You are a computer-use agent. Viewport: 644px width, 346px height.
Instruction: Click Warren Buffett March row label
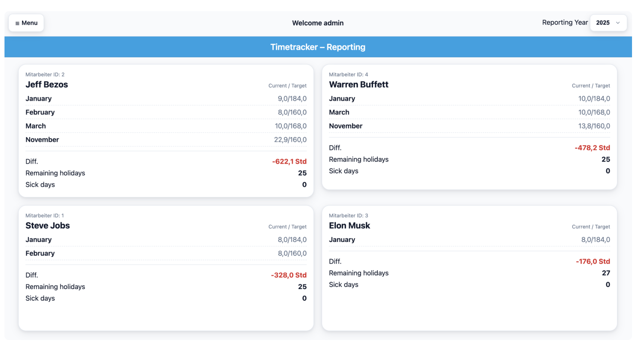coord(339,112)
